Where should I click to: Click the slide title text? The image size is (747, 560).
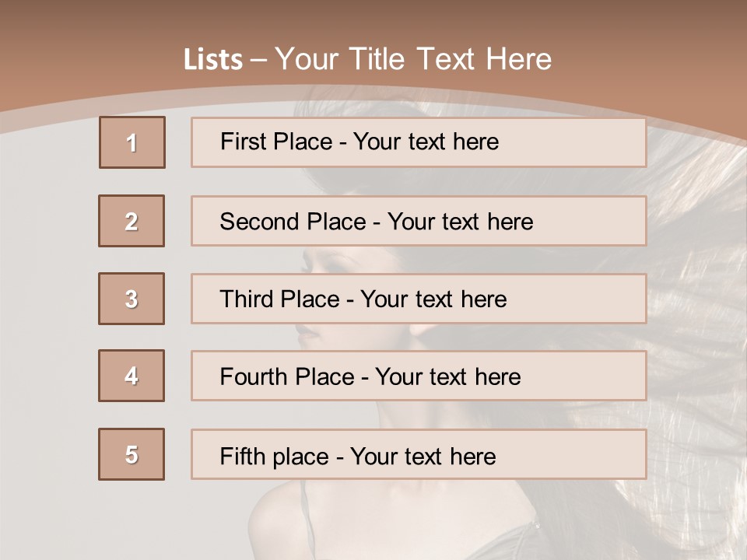(x=367, y=59)
